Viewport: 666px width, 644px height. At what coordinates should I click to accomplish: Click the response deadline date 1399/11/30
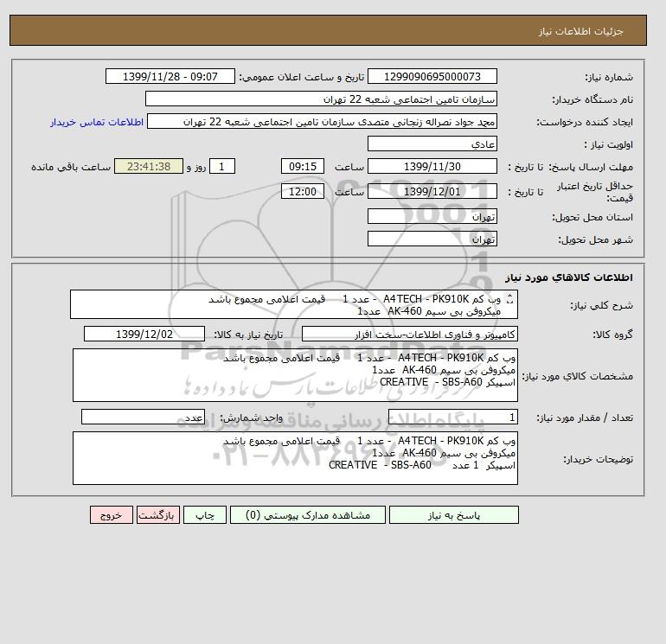[x=432, y=167]
